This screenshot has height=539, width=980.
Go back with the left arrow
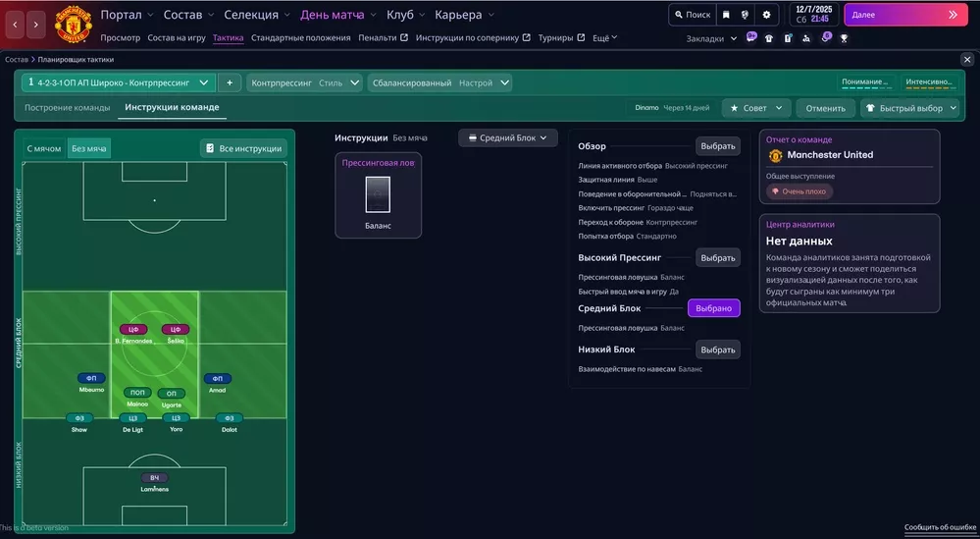[15, 25]
